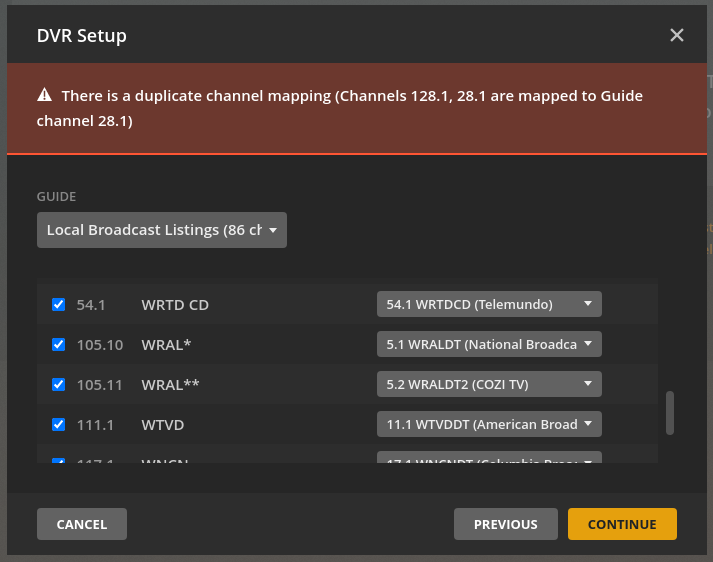
Task: Close the DVR Setup dialog
Action: point(677,36)
